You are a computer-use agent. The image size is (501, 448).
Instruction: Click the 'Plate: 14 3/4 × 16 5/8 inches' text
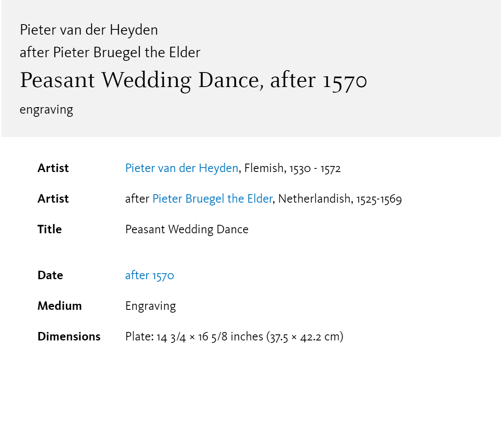pos(194,336)
